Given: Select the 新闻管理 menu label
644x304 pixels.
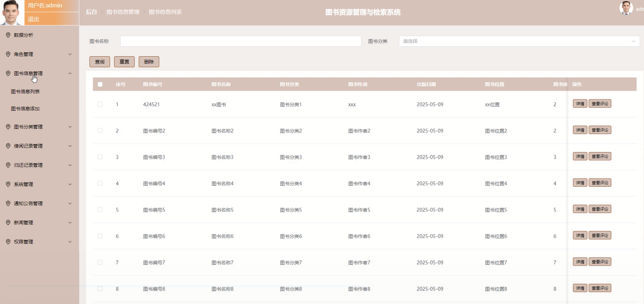Looking at the screenshot, I should [x=24, y=223].
